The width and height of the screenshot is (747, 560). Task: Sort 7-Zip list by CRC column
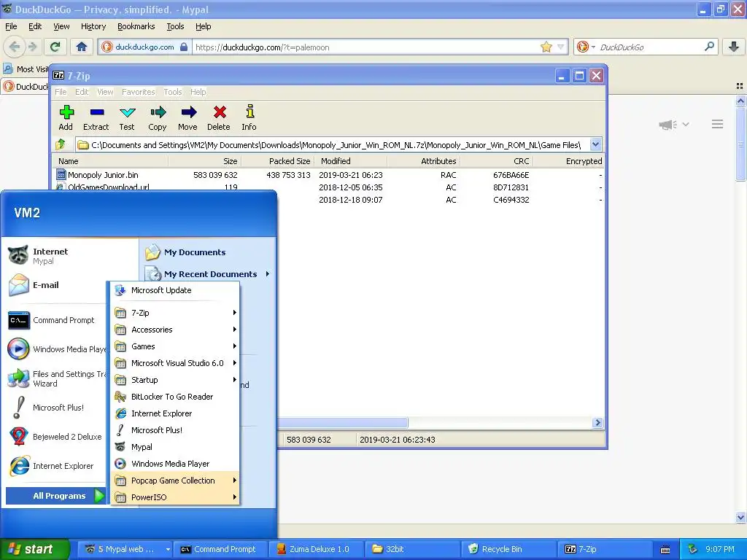pos(496,161)
